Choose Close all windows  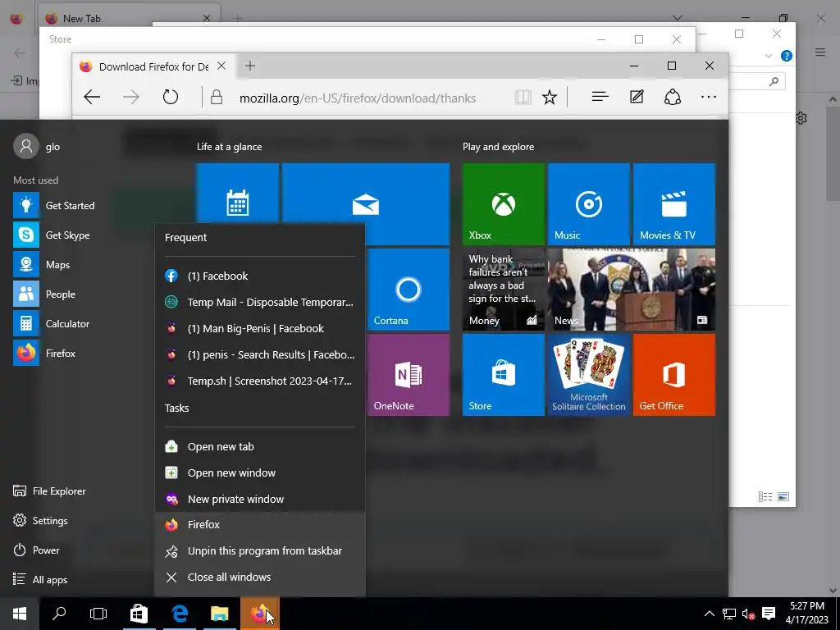(260, 577)
